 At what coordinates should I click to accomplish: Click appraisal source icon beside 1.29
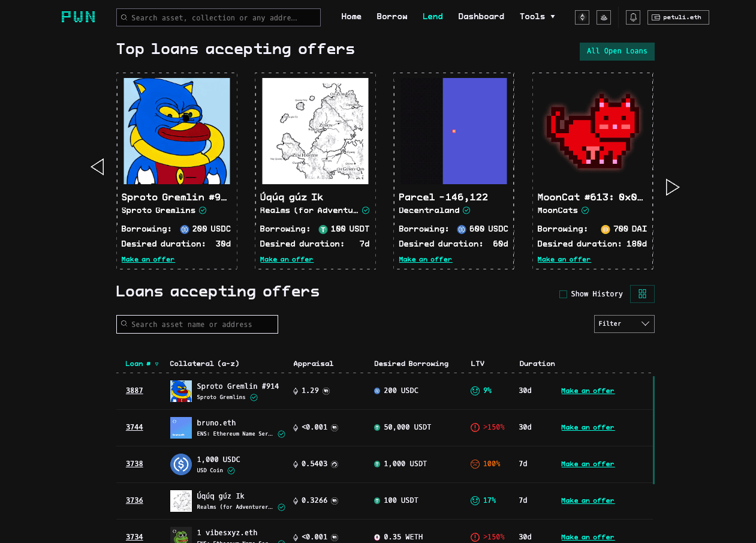tap(326, 391)
